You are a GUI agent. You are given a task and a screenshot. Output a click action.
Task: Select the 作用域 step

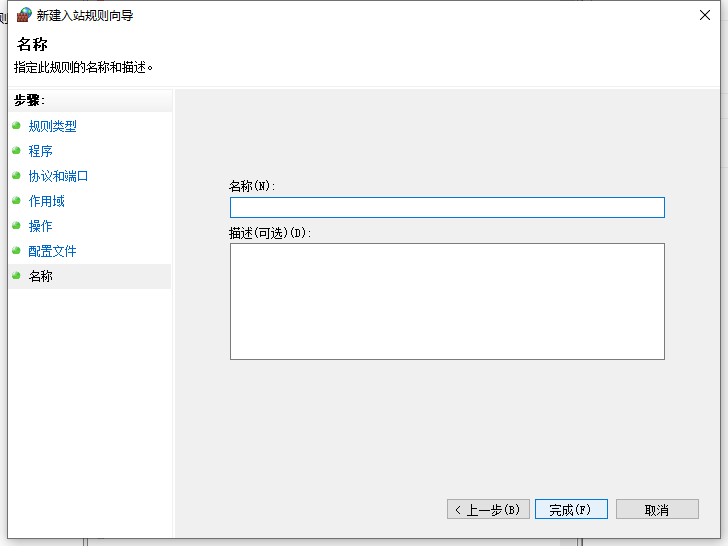pyautogui.click(x=46, y=201)
